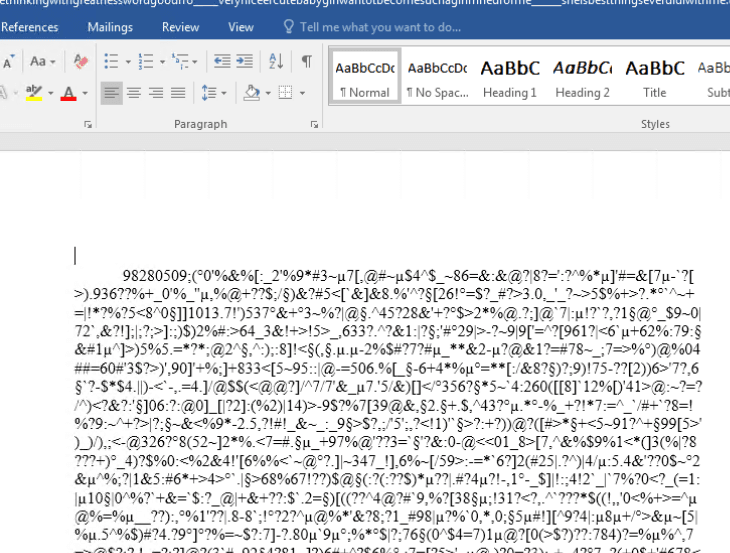Expand the highlight color dropdown arrow
The height and width of the screenshot is (553, 730).
(x=50, y=93)
